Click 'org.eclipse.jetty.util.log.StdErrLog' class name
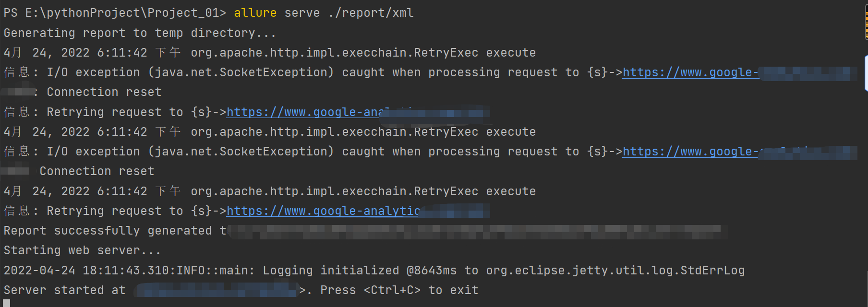This screenshot has height=307, width=868. point(615,271)
